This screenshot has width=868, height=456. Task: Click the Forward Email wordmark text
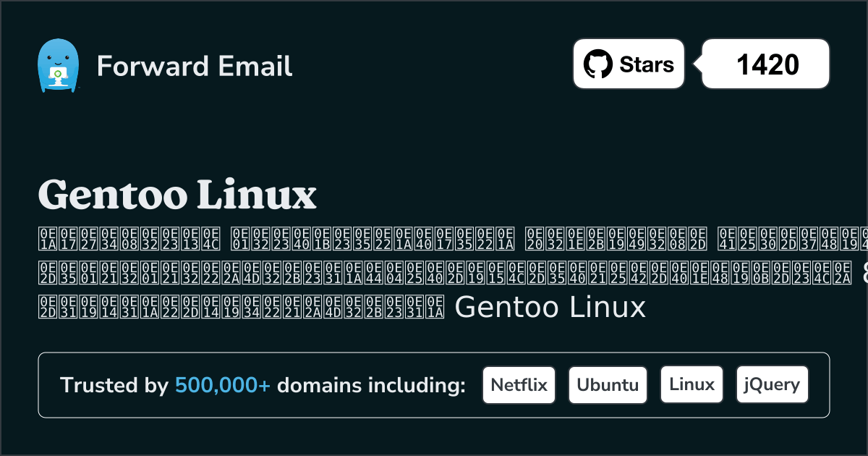(194, 67)
